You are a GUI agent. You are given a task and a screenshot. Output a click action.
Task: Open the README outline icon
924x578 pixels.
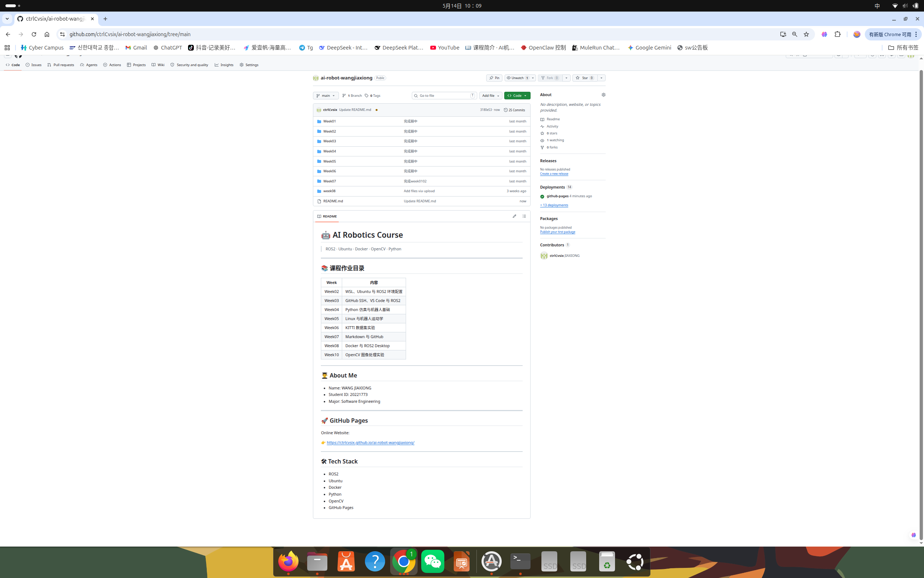coord(524,216)
